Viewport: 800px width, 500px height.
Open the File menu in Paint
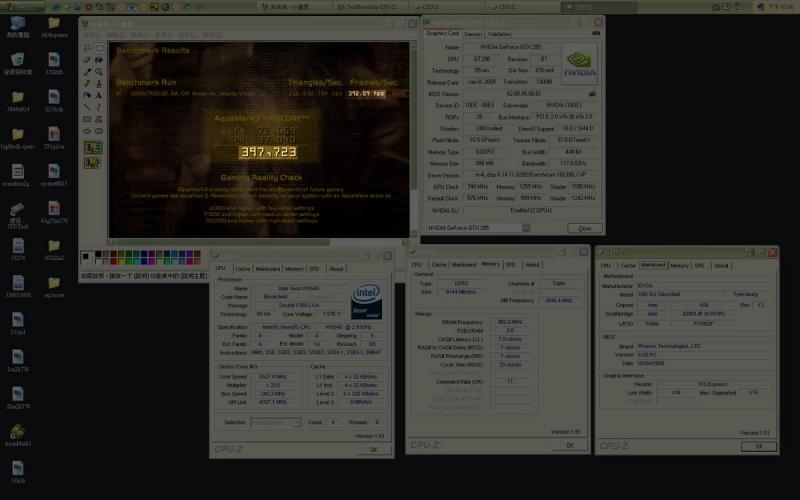pos(92,35)
